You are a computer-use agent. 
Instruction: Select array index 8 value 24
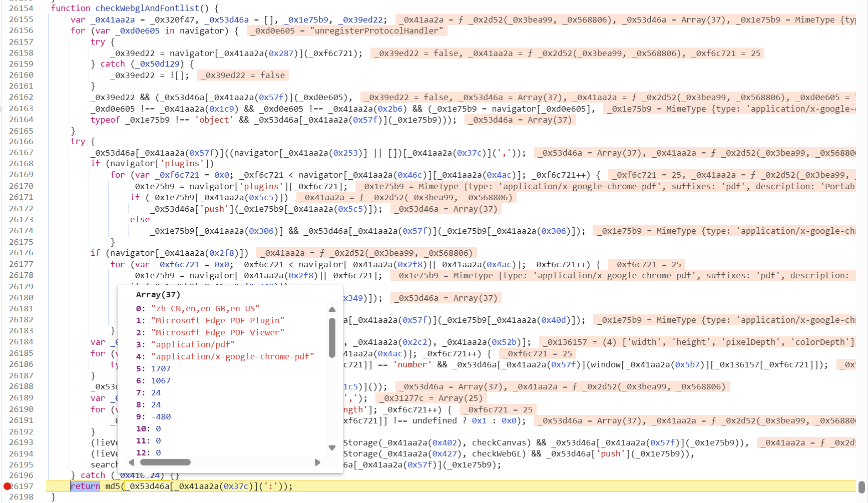point(156,405)
